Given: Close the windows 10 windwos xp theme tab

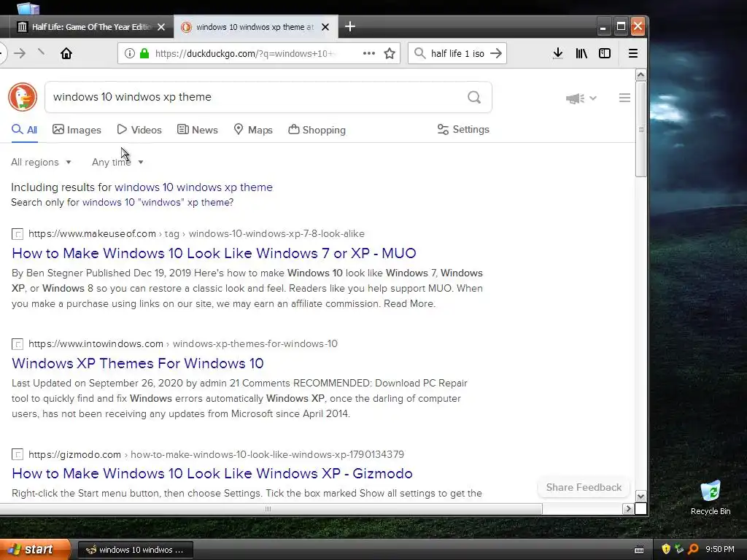Looking at the screenshot, I should pyautogui.click(x=325, y=27).
